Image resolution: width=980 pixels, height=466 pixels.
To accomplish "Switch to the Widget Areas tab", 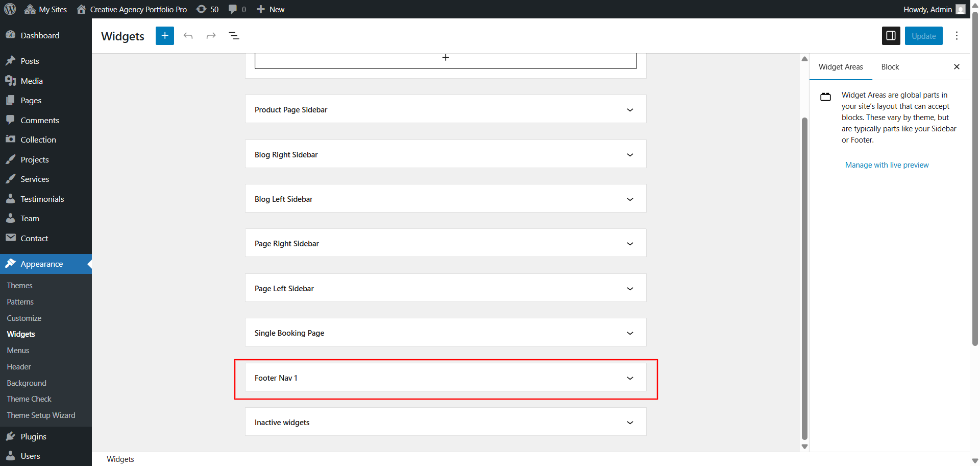I will 841,67.
